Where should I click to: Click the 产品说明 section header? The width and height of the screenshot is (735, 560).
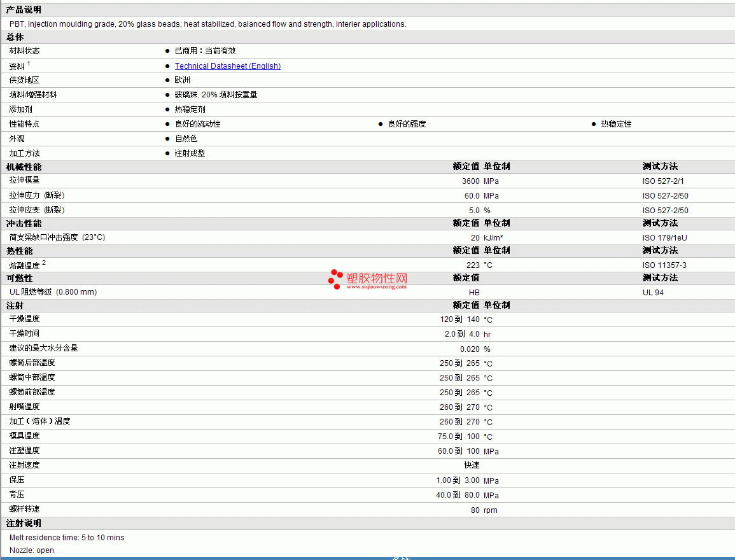click(24, 10)
